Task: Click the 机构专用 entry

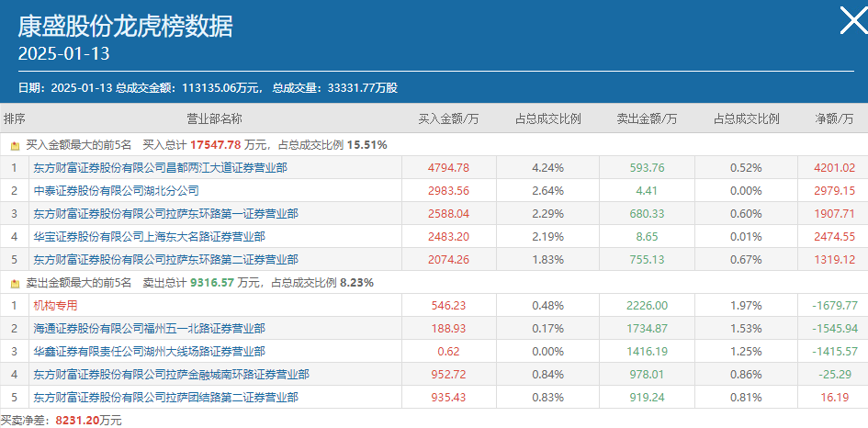Action: [x=55, y=306]
